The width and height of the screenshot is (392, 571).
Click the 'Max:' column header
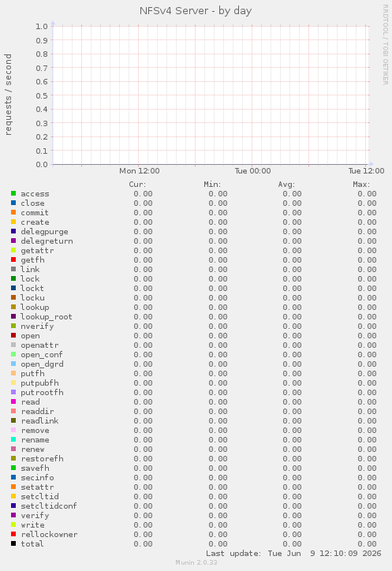tap(361, 185)
